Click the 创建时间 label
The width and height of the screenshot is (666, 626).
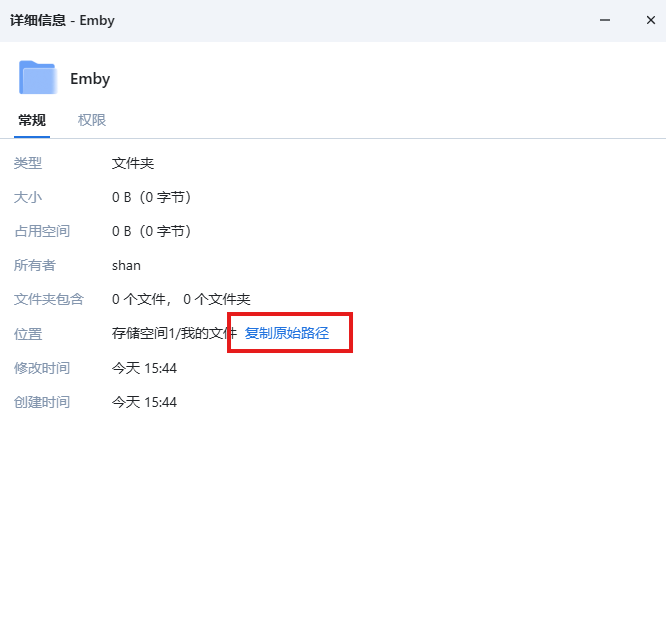[x=42, y=402]
